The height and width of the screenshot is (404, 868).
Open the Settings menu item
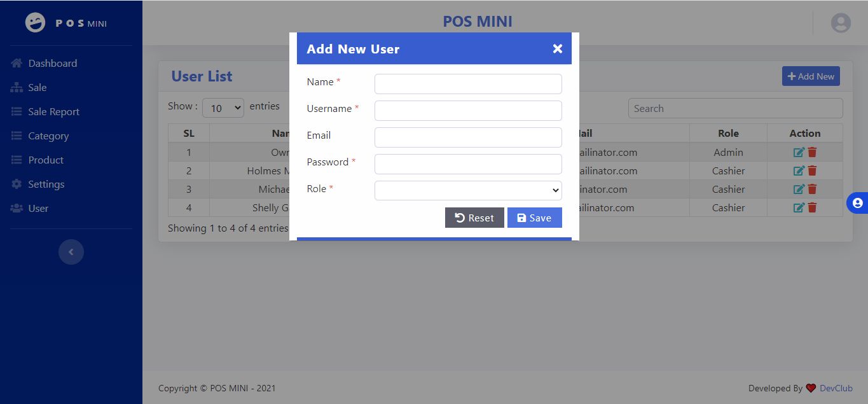point(46,185)
